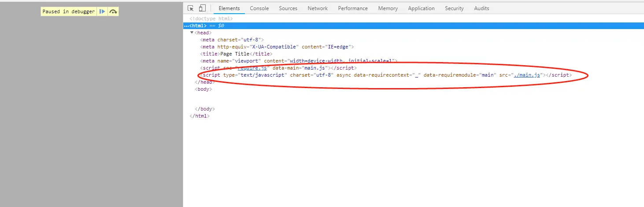Switch to the Console tab

click(259, 8)
